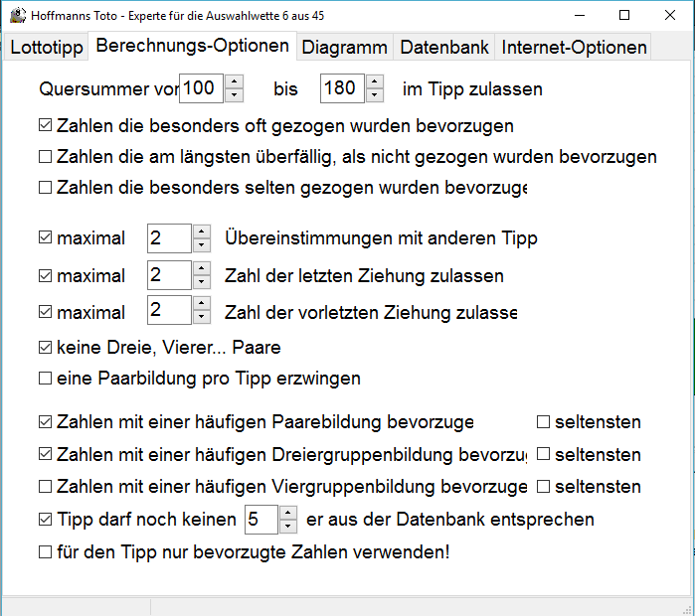Toggle 'Zahlen die besonders oft gezogen' checkbox

click(45, 126)
